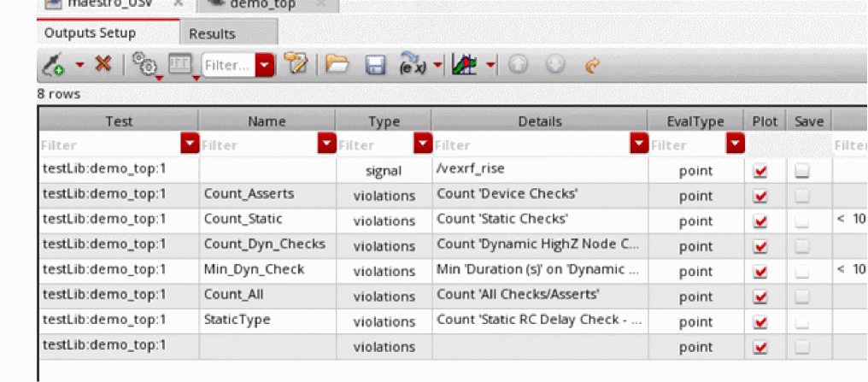
Task: Click the Name column filter input field
Action: (x=258, y=145)
